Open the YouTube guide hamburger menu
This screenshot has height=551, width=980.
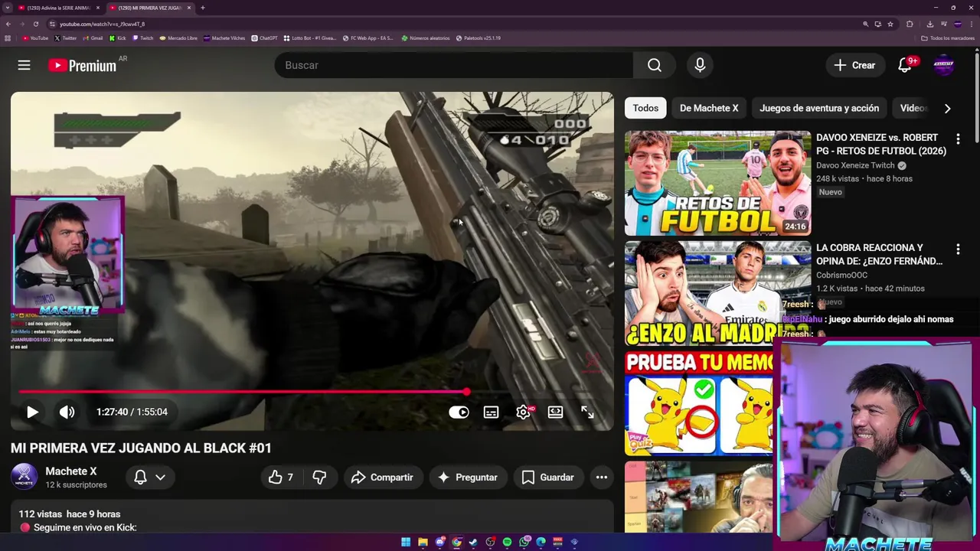click(24, 66)
